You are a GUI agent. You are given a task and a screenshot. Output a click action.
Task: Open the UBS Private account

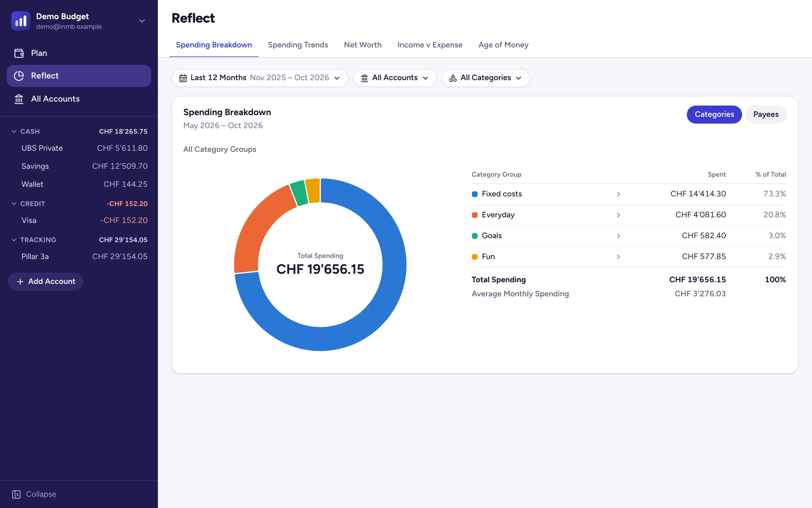point(79,148)
